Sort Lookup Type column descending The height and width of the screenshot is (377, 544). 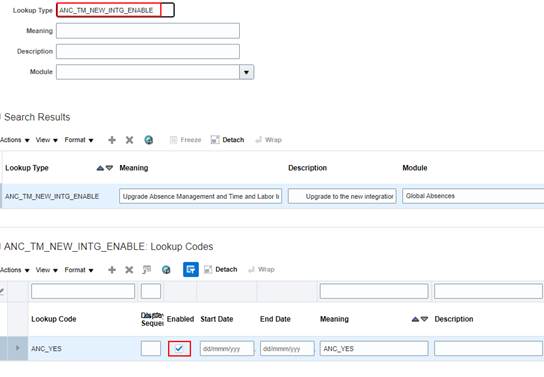click(x=109, y=168)
